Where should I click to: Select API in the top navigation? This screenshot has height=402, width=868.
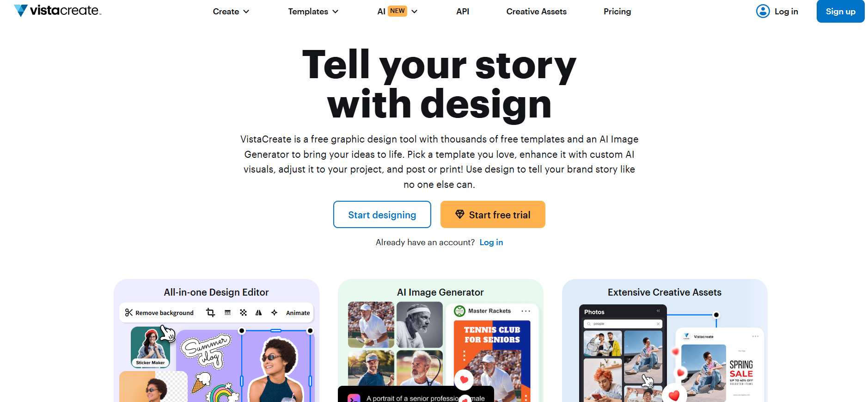(463, 11)
